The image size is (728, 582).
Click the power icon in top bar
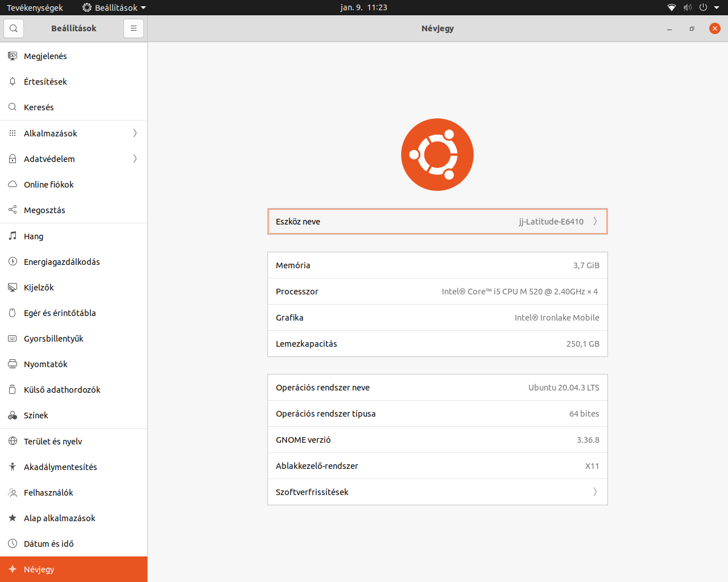click(703, 7)
